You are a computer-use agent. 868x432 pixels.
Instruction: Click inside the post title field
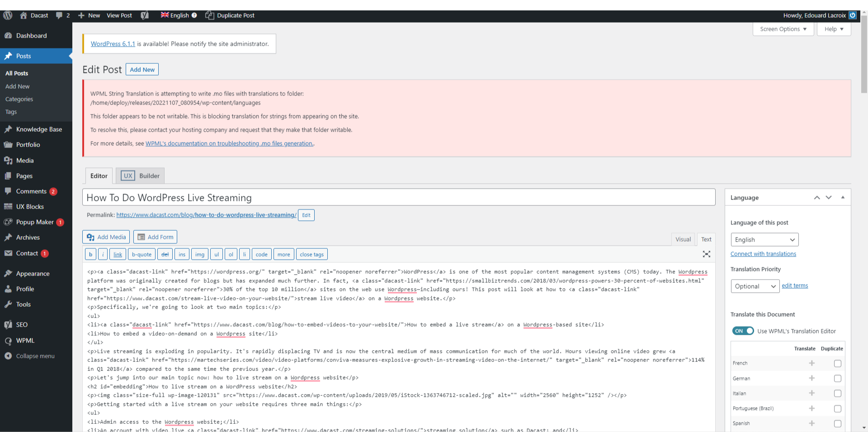(316, 197)
